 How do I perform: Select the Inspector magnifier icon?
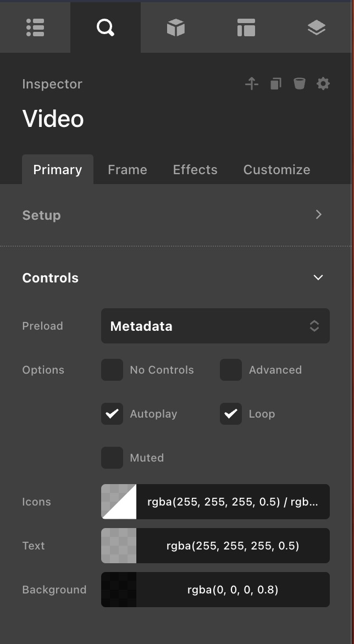coord(105,27)
